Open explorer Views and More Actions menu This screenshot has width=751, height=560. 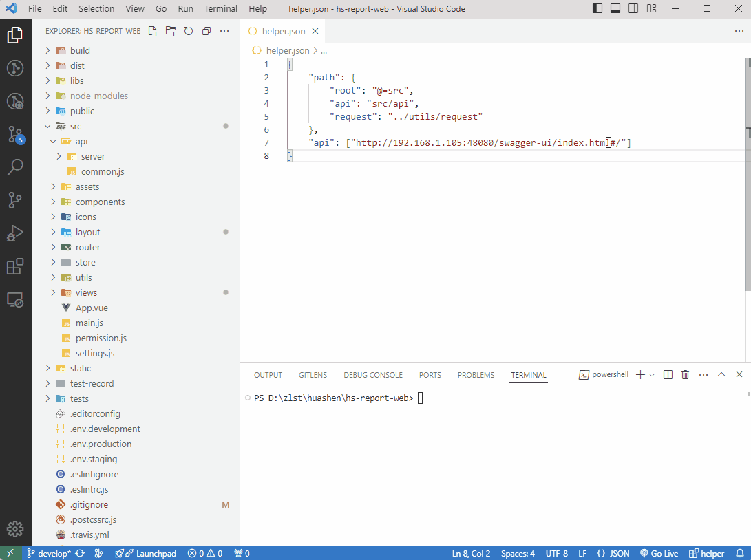tap(224, 31)
